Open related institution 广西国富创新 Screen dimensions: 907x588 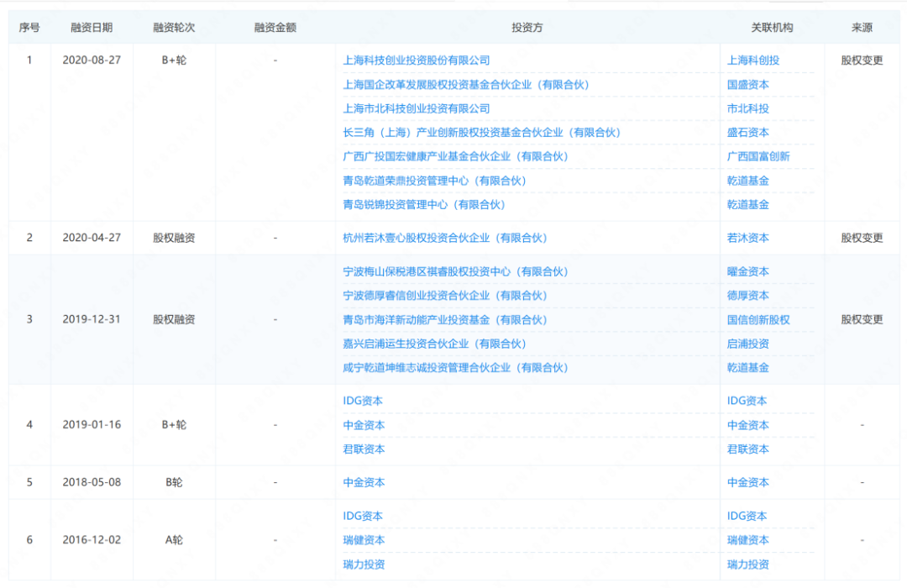click(758, 156)
